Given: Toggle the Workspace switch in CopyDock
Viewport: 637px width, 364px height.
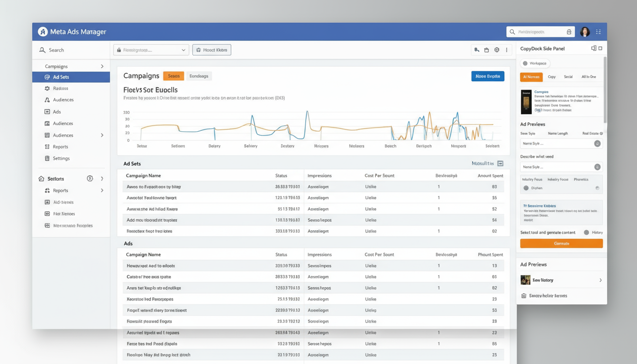Looking at the screenshot, I should (x=525, y=64).
